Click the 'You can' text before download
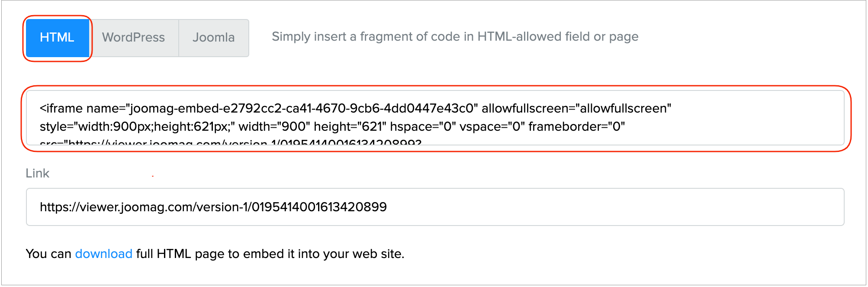Image resolution: width=868 pixels, height=287 pixels. point(48,254)
